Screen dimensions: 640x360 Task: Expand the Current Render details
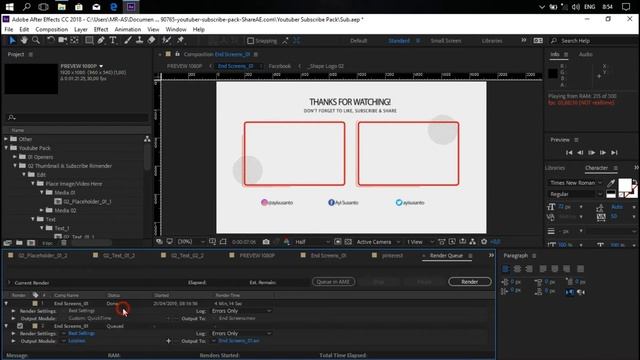pyautogui.click(x=9, y=282)
